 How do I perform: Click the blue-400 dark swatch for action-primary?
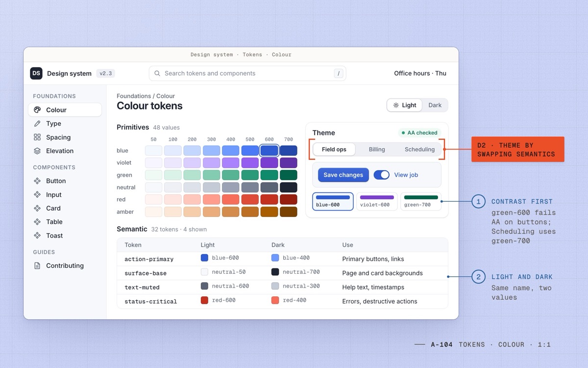pos(275,258)
